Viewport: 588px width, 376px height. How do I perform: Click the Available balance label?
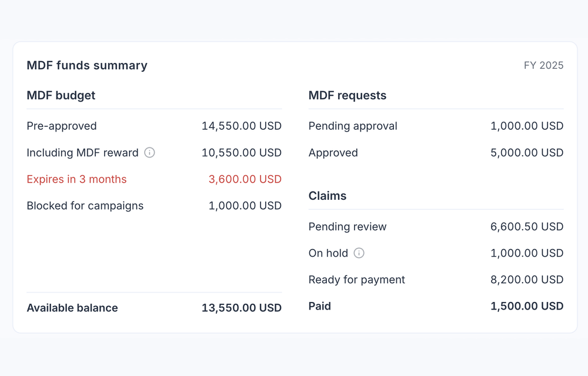(x=72, y=308)
